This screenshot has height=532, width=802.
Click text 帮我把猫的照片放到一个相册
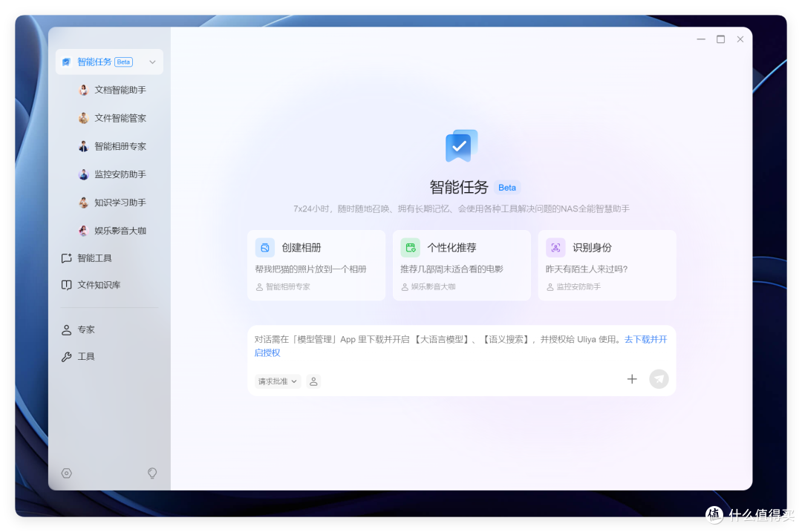click(x=310, y=269)
